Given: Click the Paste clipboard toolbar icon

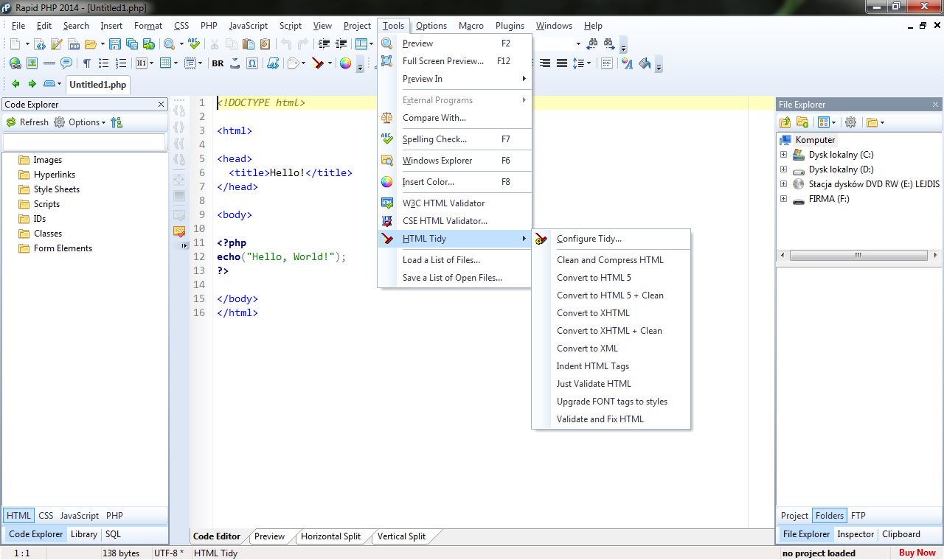Looking at the screenshot, I should tap(249, 44).
